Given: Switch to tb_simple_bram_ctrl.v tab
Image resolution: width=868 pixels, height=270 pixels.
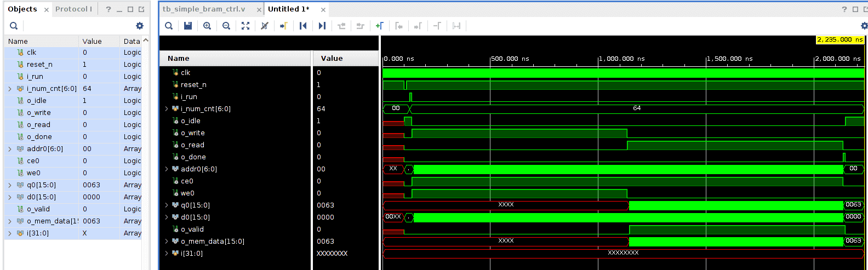Looking at the screenshot, I should point(204,9).
